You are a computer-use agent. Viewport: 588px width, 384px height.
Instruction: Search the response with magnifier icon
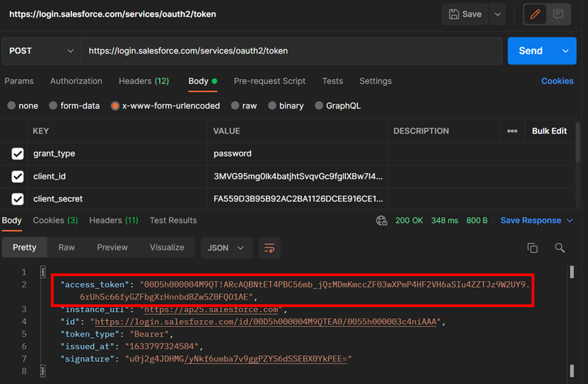tap(560, 248)
